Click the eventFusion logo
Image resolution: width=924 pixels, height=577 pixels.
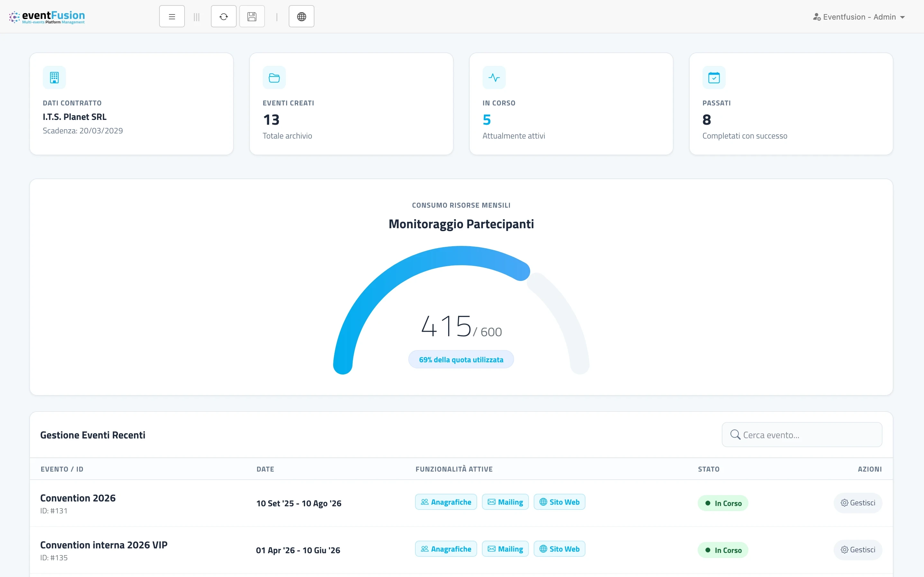coord(47,17)
